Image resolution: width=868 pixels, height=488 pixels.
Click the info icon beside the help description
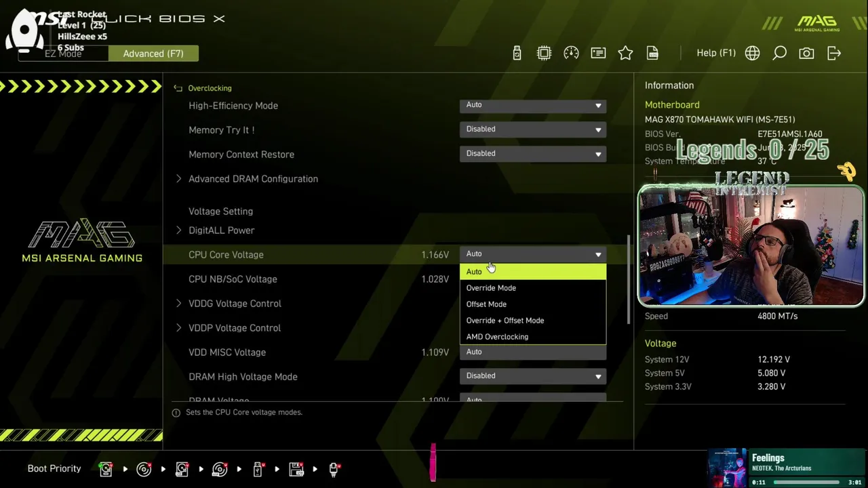click(176, 412)
